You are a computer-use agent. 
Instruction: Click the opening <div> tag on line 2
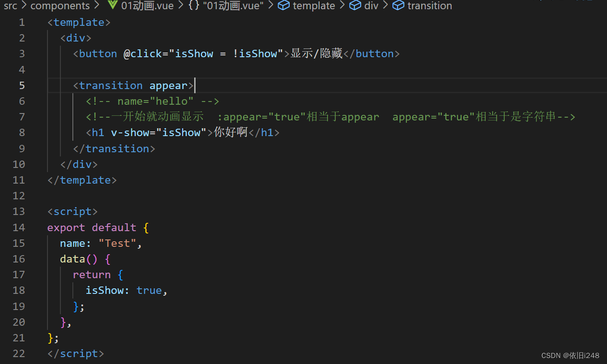[76, 38]
